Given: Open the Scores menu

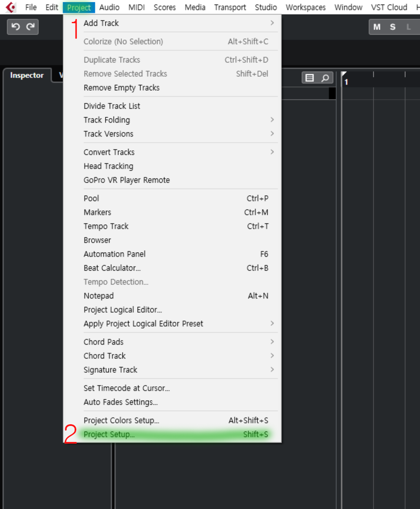Looking at the screenshot, I should [164, 7].
